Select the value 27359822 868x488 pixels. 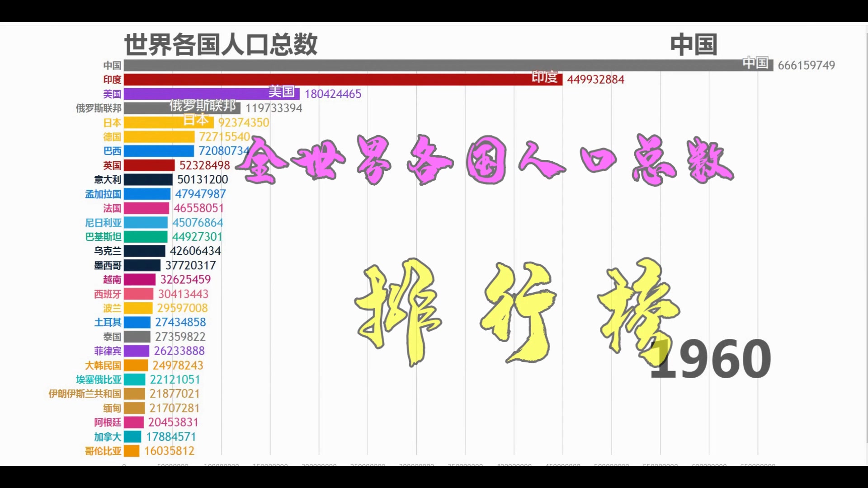pos(180,337)
